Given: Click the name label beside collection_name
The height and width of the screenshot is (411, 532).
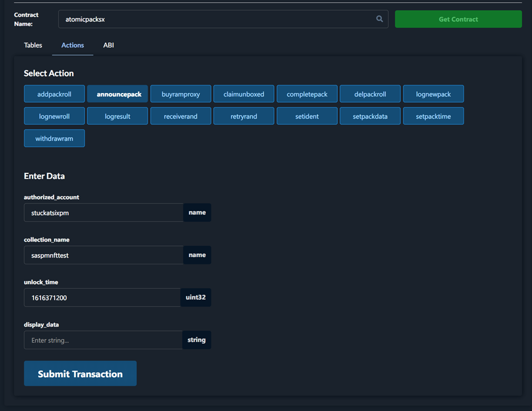Looking at the screenshot, I should 197,255.
